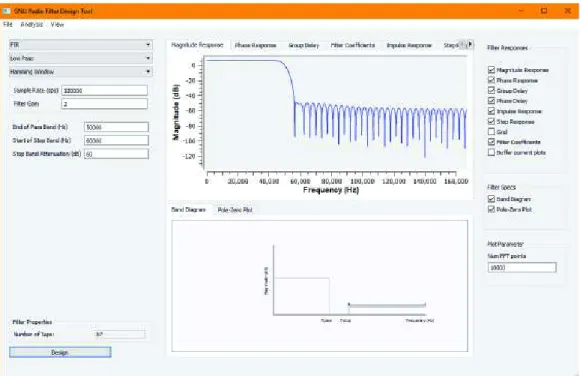
Task: Expand the FIR filter type dropdown
Action: tap(81, 45)
